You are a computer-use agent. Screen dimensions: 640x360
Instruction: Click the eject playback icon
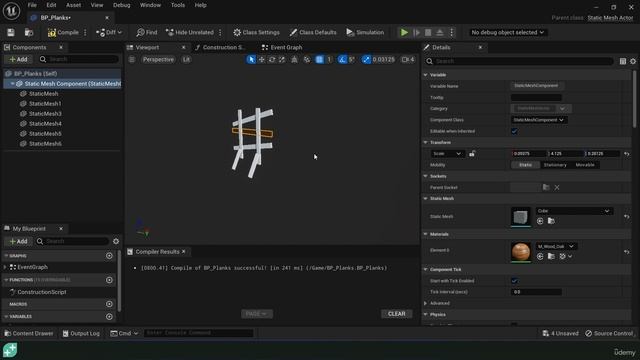tap(440, 33)
